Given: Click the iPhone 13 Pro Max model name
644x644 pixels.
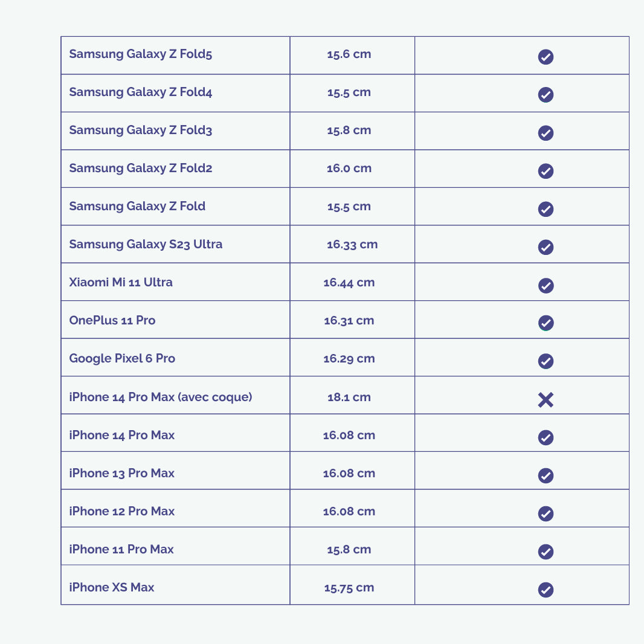Looking at the screenshot, I should [121, 474].
